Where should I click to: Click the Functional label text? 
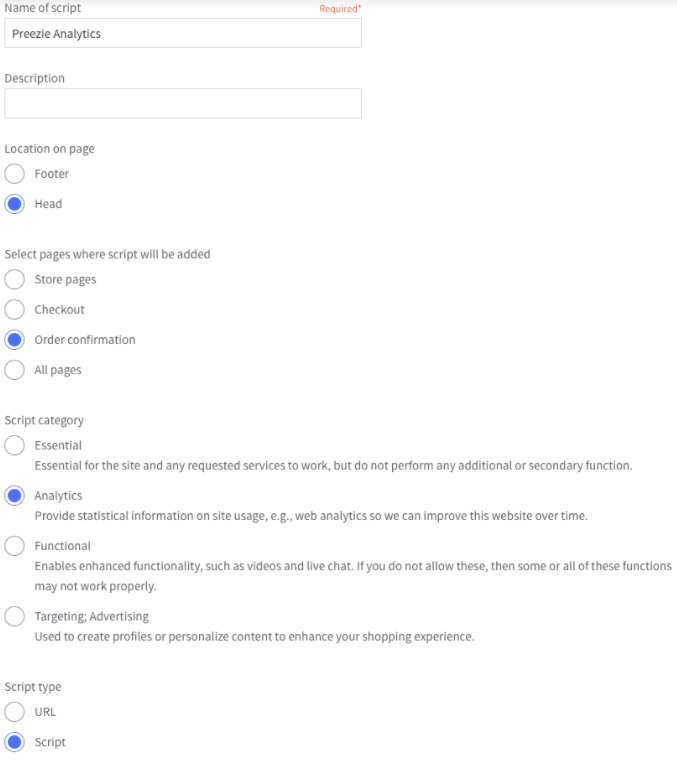coord(63,546)
